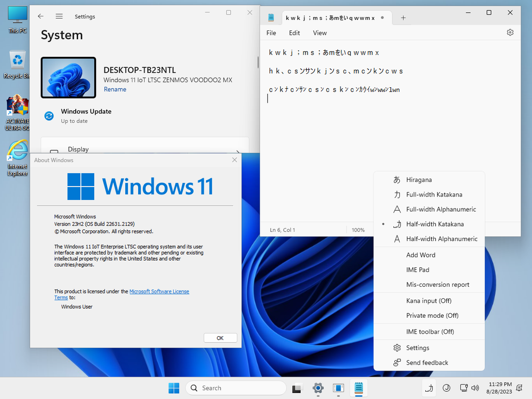Open Notepad settings gear

click(x=510, y=32)
